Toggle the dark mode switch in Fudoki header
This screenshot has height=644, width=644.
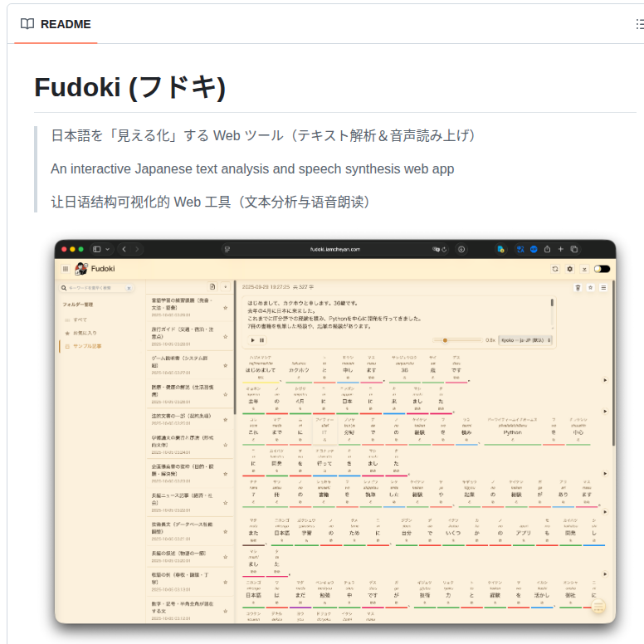pyautogui.click(x=602, y=269)
